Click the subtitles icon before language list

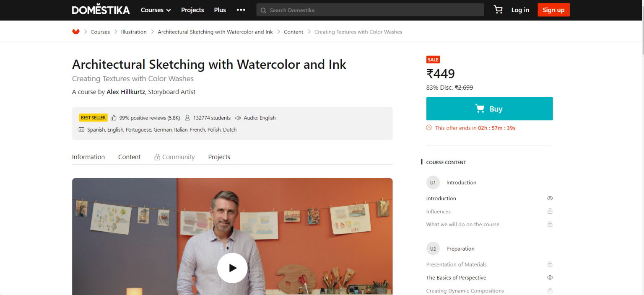coord(81,129)
